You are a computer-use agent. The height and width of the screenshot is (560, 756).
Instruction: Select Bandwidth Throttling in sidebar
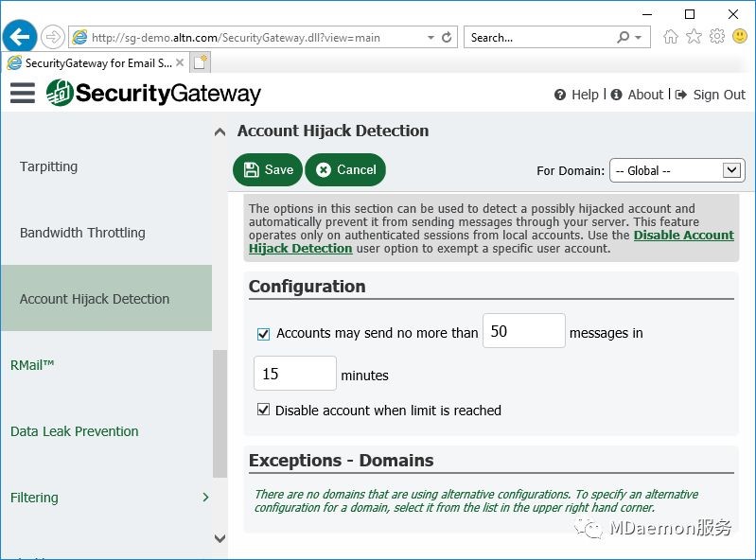[82, 233]
